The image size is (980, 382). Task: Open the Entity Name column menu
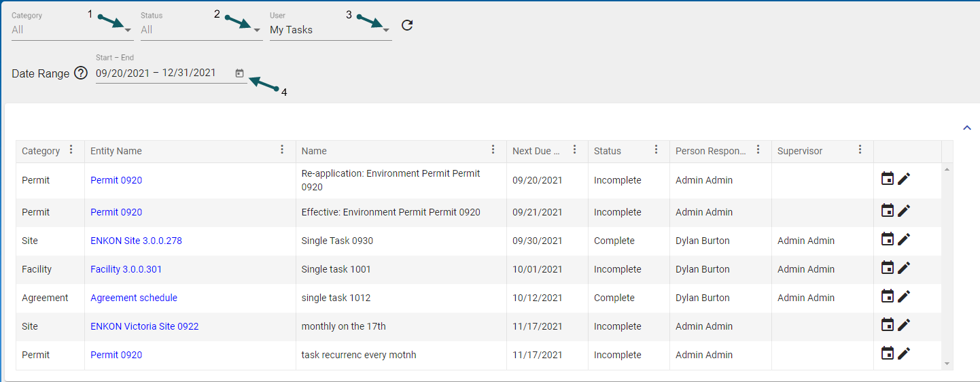[283, 150]
